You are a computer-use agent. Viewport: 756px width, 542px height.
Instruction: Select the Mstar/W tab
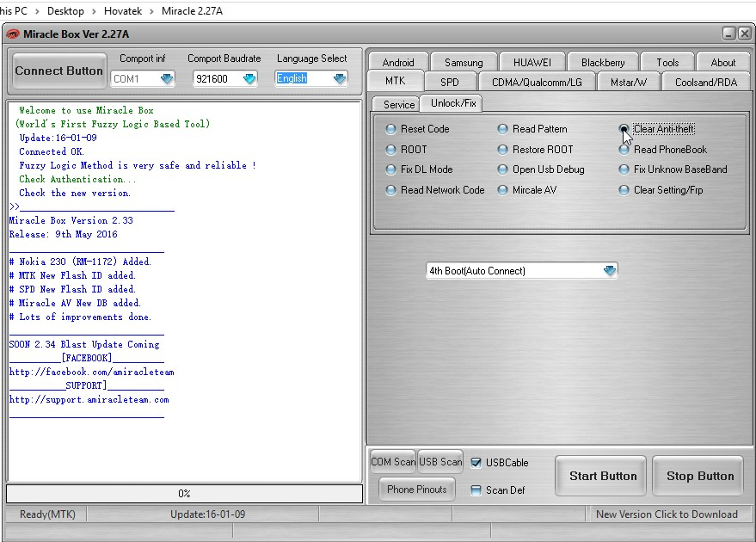[x=628, y=82]
